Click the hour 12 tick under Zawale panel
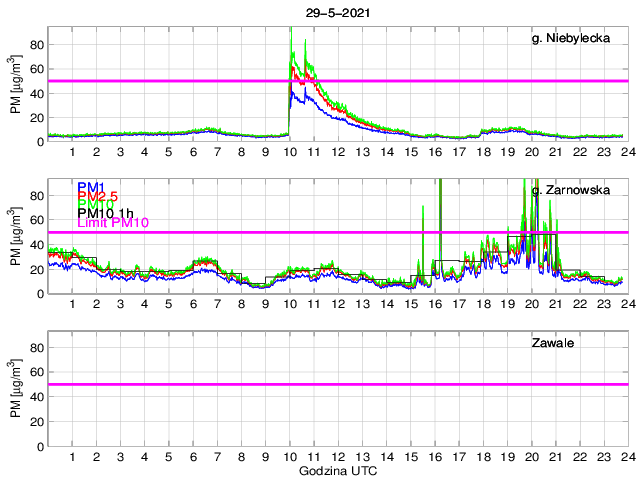Image resolution: width=640 pixels, height=480 pixels. (x=338, y=456)
